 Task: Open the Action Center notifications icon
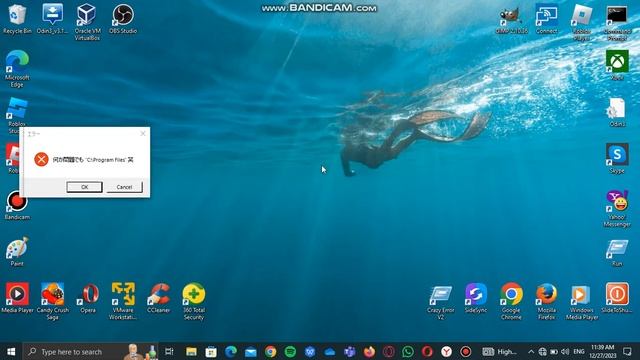[627, 351]
